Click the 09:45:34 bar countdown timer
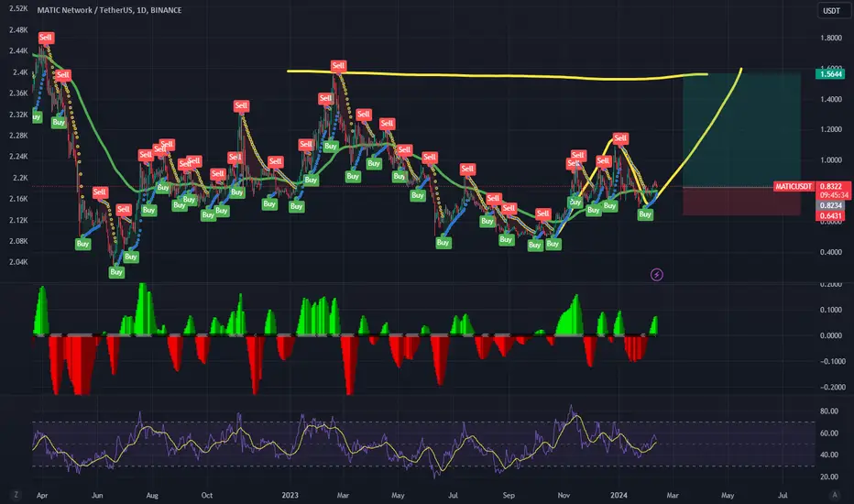Viewport: 854px width, 504px height. pyautogui.click(x=834, y=195)
